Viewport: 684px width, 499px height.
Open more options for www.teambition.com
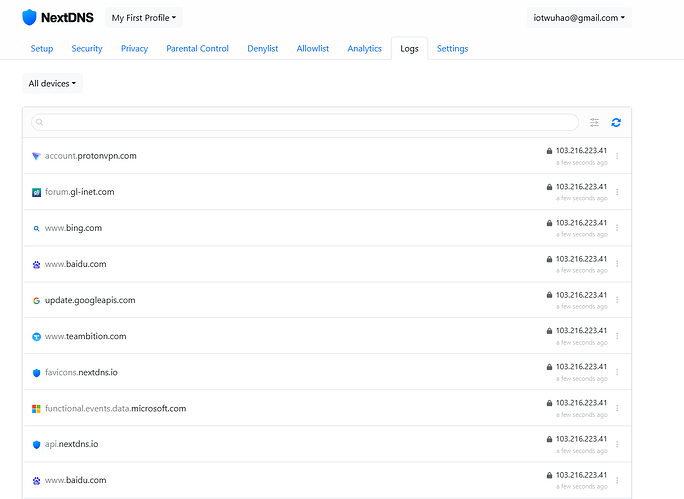[617, 336]
